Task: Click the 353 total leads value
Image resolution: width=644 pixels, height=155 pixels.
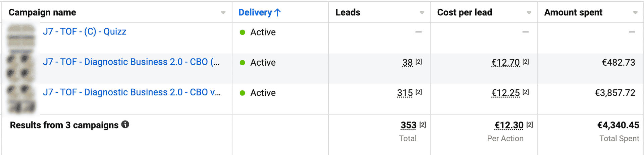Action: (x=409, y=125)
